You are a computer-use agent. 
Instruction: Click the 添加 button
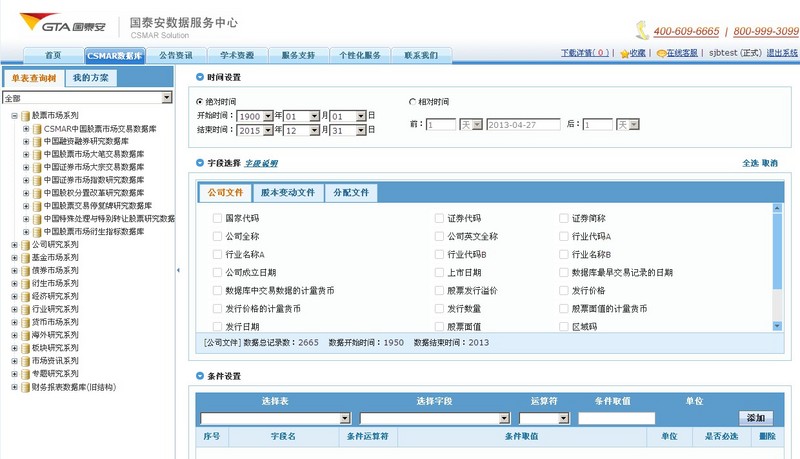click(x=756, y=418)
